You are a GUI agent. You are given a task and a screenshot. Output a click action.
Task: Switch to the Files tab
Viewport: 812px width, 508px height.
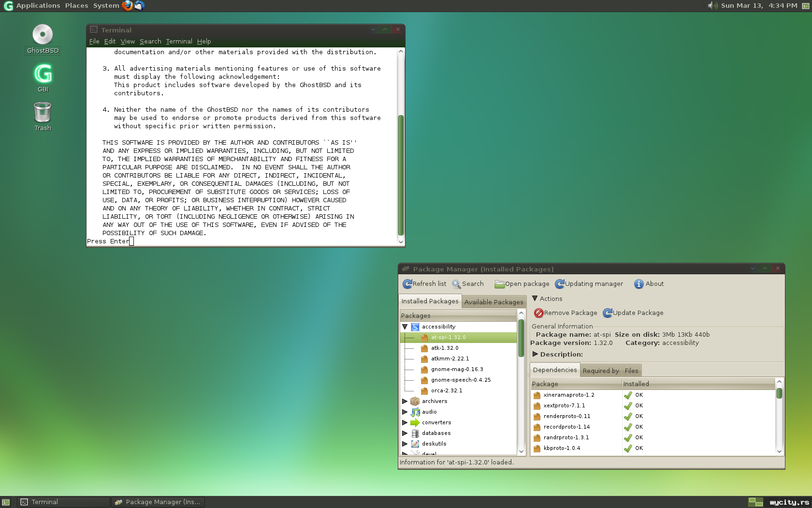(631, 371)
